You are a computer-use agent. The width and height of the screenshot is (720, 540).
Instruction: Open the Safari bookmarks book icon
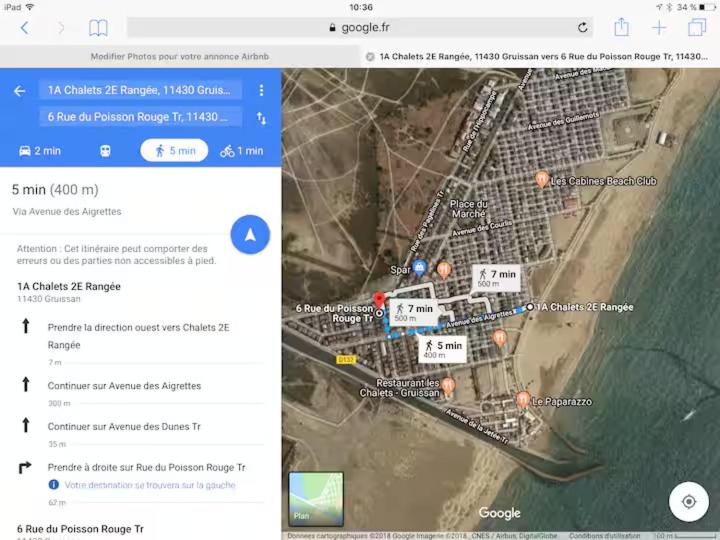pos(98,28)
